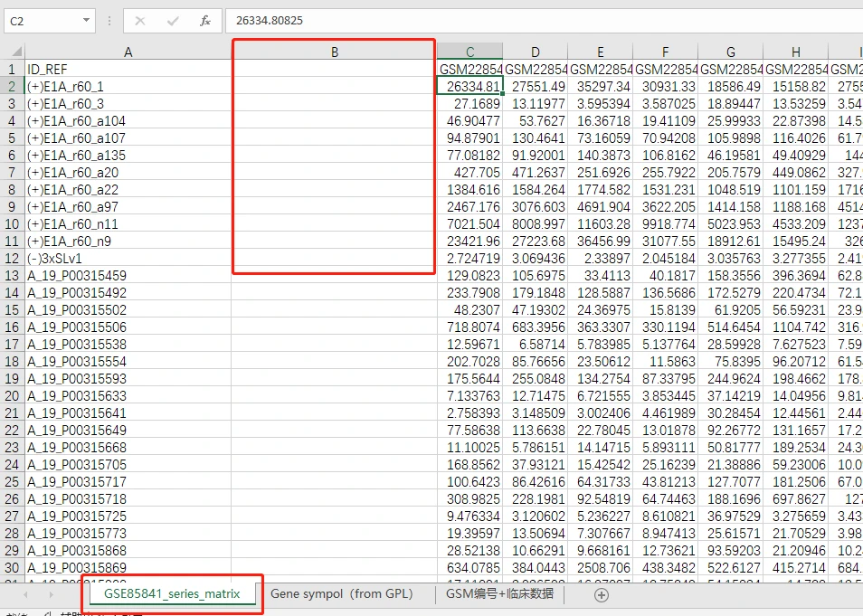Image resolution: width=863 pixels, height=616 pixels.
Task: Click cell containing A_19_P00315668
Action: pyautogui.click(x=128, y=448)
